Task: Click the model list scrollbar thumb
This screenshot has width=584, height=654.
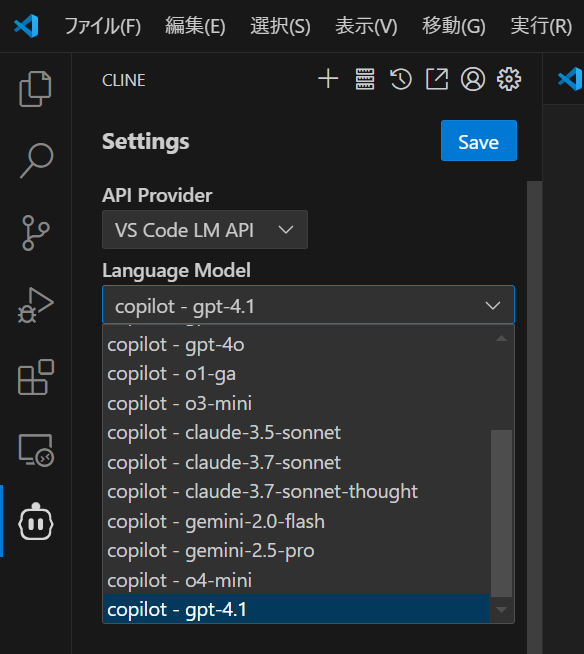Action: coord(501,513)
